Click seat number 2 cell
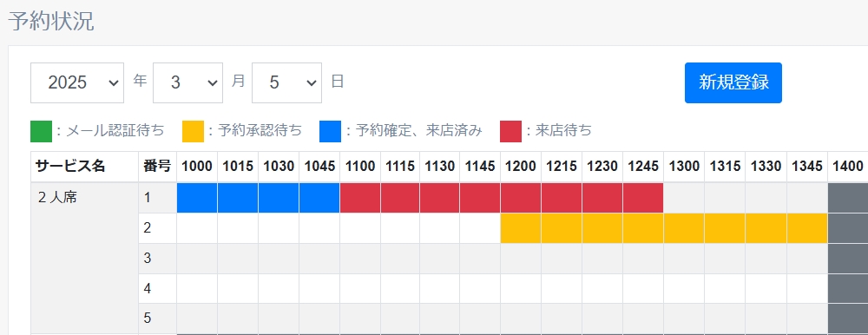Image resolution: width=868 pixels, height=335 pixels. [x=158, y=228]
